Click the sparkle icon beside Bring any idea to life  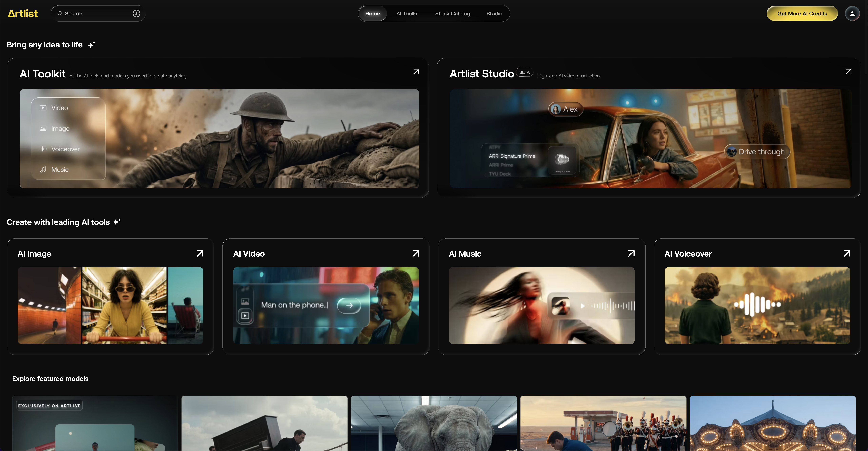91,45
